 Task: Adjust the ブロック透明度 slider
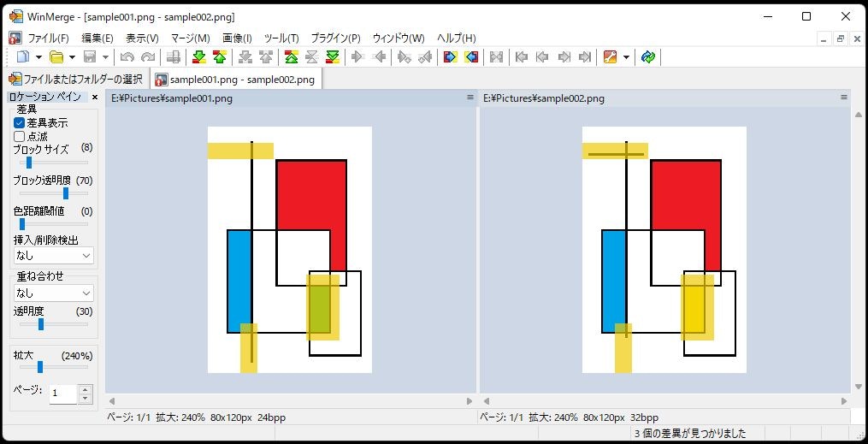point(65,193)
